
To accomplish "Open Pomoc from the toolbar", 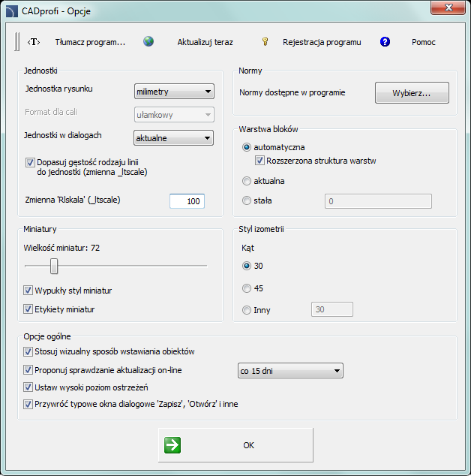I will point(424,42).
